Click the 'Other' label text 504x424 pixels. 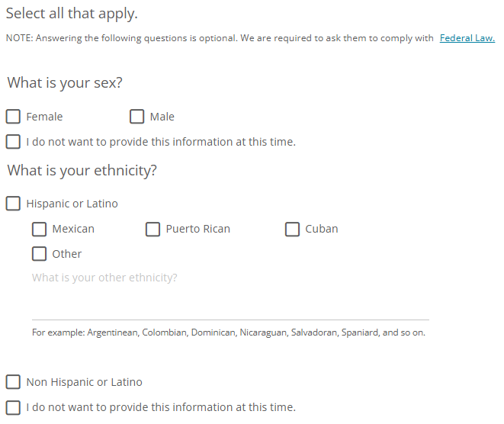66,254
